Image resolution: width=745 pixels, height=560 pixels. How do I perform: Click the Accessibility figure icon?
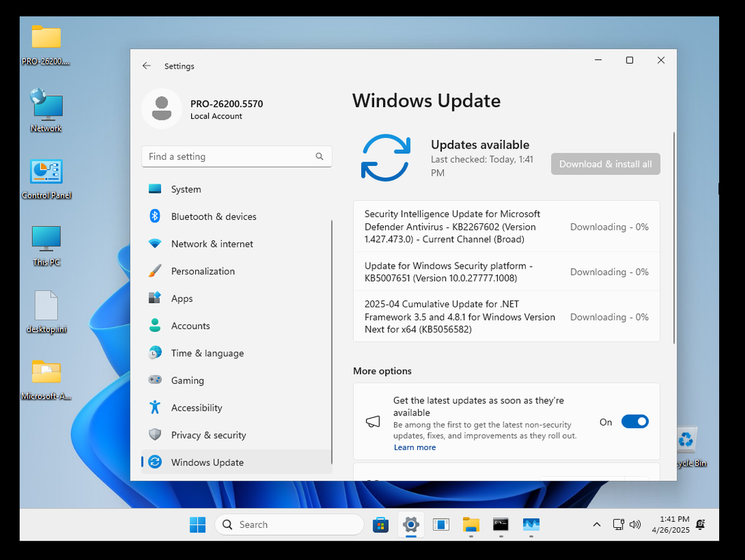pyautogui.click(x=155, y=407)
